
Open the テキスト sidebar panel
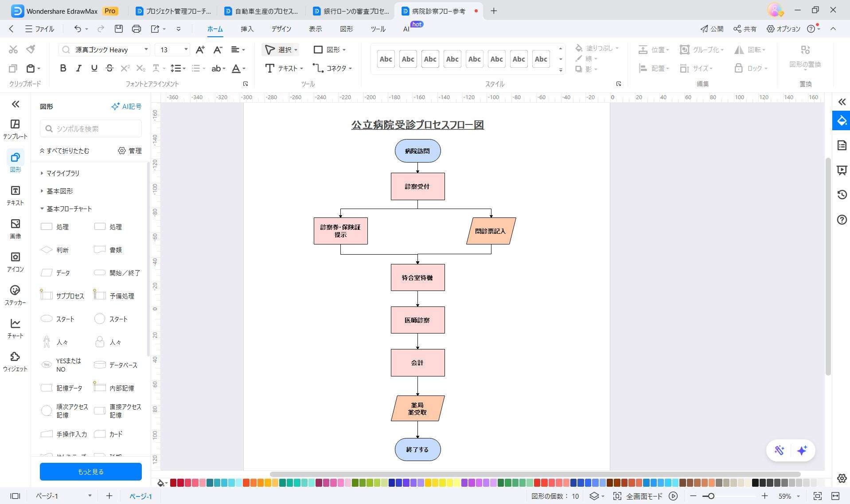tap(15, 195)
